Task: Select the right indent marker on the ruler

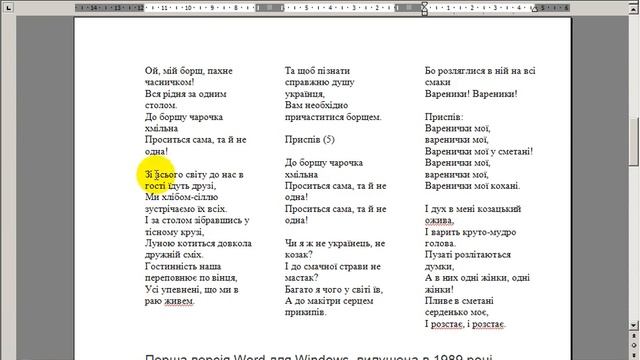Action: [x=535, y=9]
